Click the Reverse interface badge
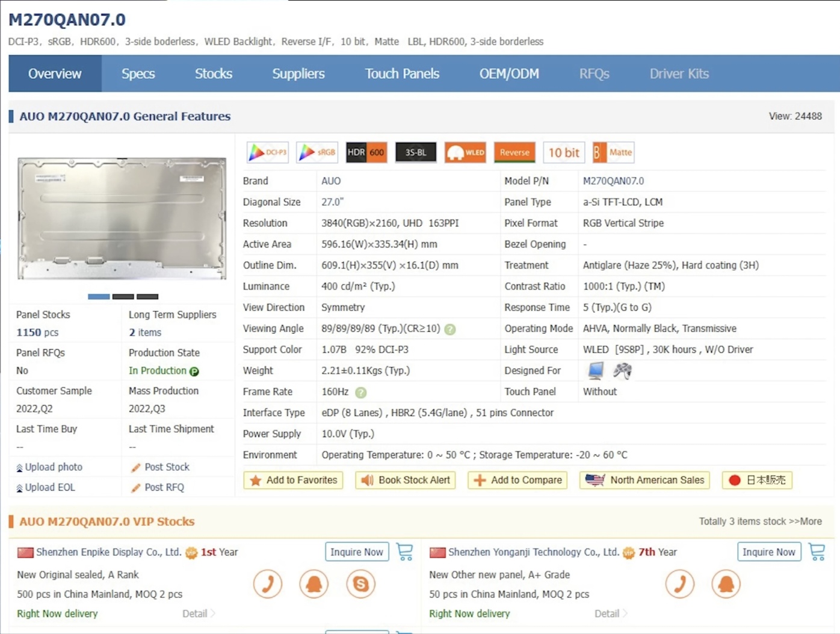The width and height of the screenshot is (840, 634). [x=514, y=152]
